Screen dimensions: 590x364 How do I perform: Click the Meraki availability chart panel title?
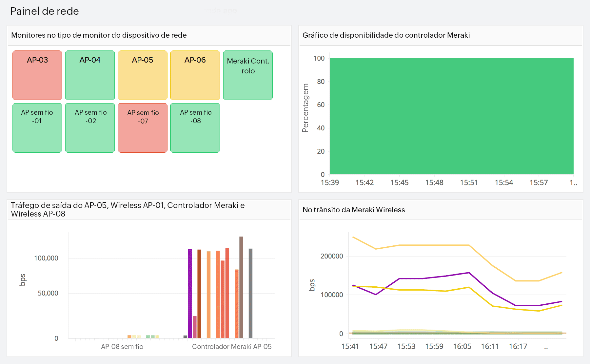(386, 35)
